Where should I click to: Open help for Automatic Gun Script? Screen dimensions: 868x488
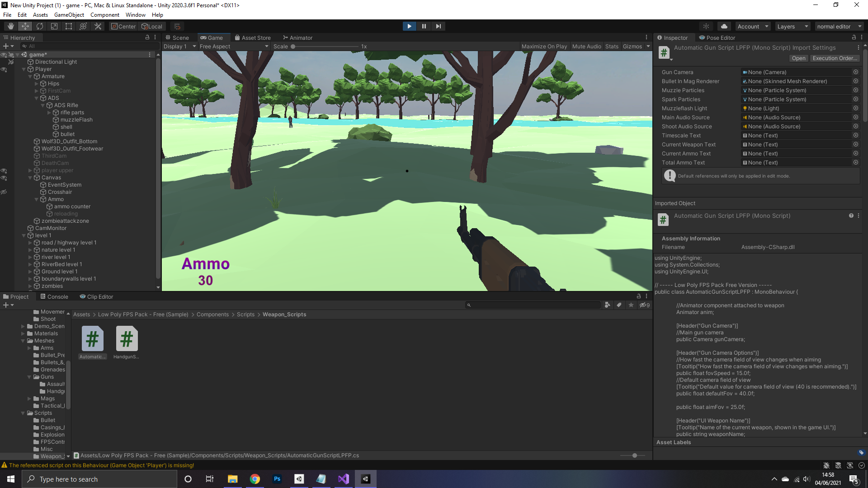851,216
